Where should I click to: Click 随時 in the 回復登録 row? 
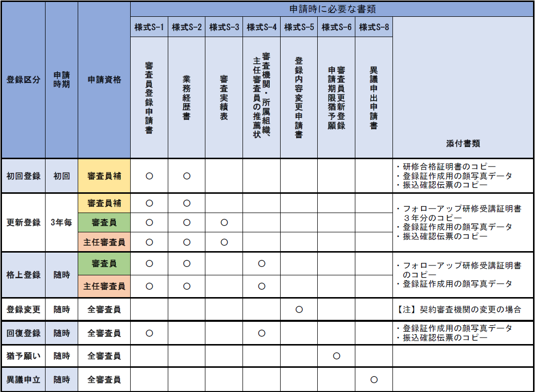coord(61,333)
